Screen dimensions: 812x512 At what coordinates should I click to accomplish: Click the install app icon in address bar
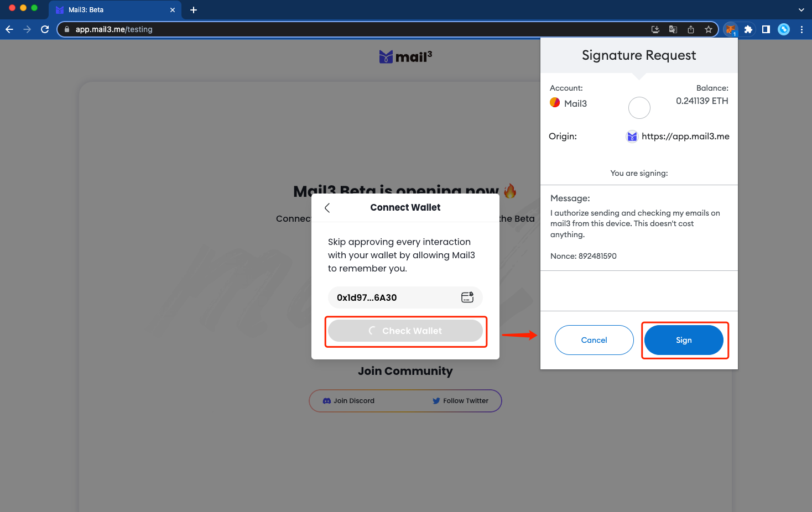[655, 29]
